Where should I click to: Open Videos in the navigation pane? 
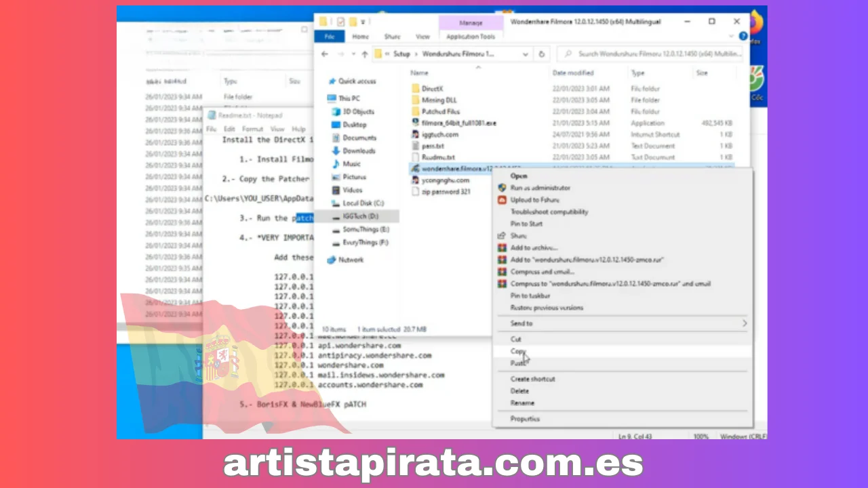[352, 190]
